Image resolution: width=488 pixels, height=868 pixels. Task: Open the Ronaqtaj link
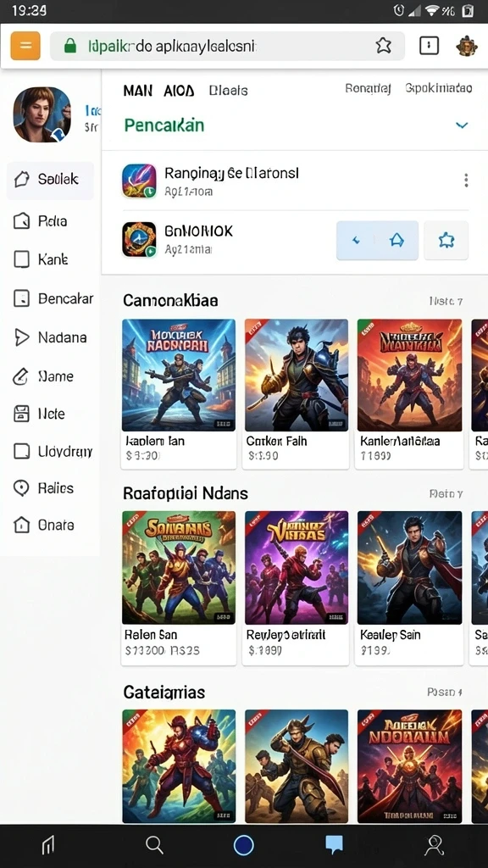click(368, 88)
